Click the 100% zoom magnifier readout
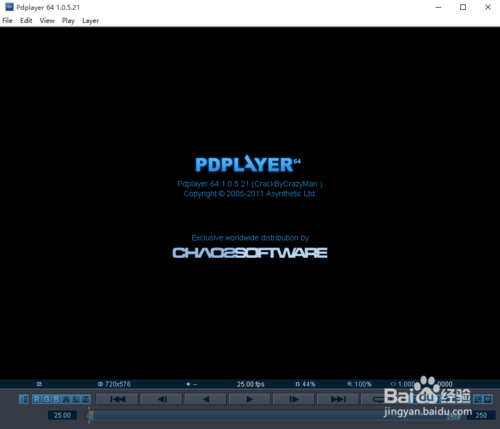 coord(359,384)
